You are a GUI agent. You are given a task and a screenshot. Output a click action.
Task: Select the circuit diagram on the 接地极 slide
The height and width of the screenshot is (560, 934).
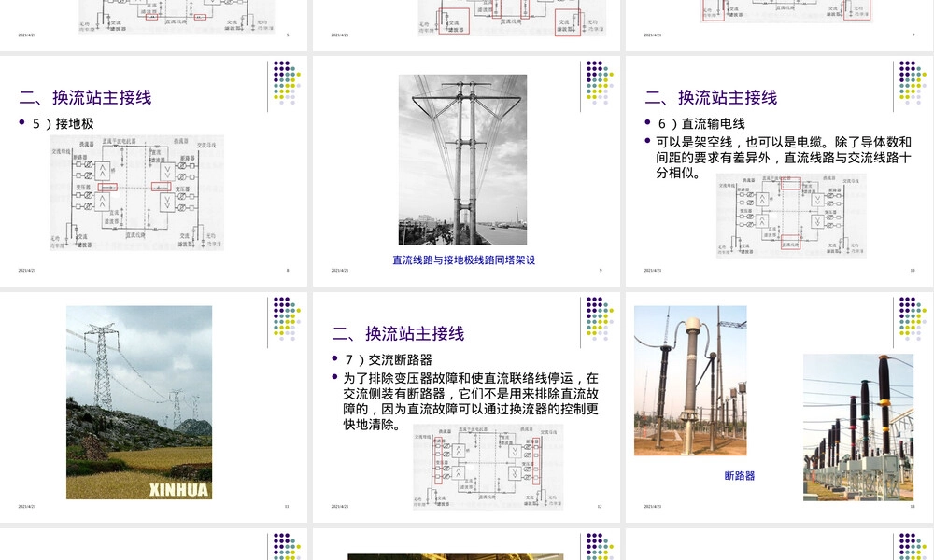pyautogui.click(x=136, y=193)
